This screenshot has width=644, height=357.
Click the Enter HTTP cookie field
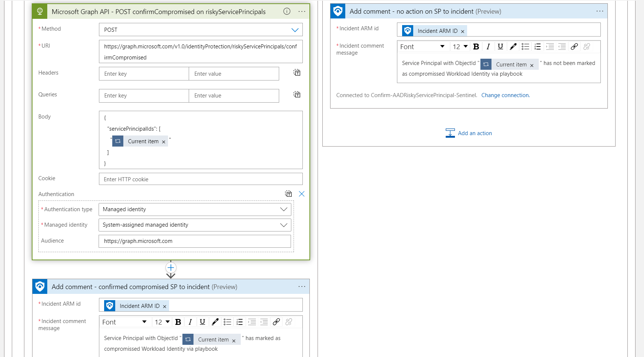coord(201,179)
